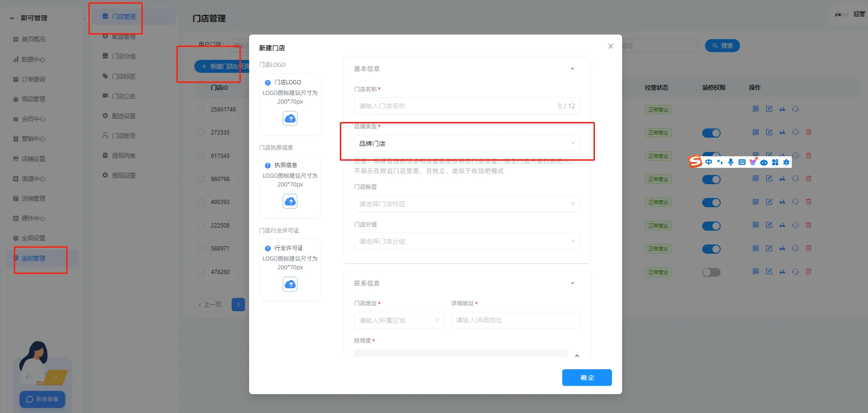This screenshot has width=868, height=413.
Task: Edit store 272535 with pencil icon
Action: 769,132
